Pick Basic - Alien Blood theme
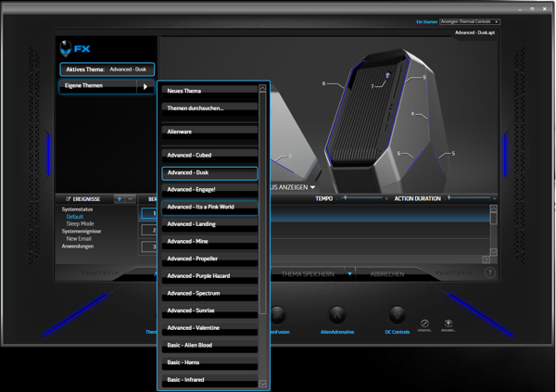This screenshot has width=556, height=392. (x=209, y=346)
